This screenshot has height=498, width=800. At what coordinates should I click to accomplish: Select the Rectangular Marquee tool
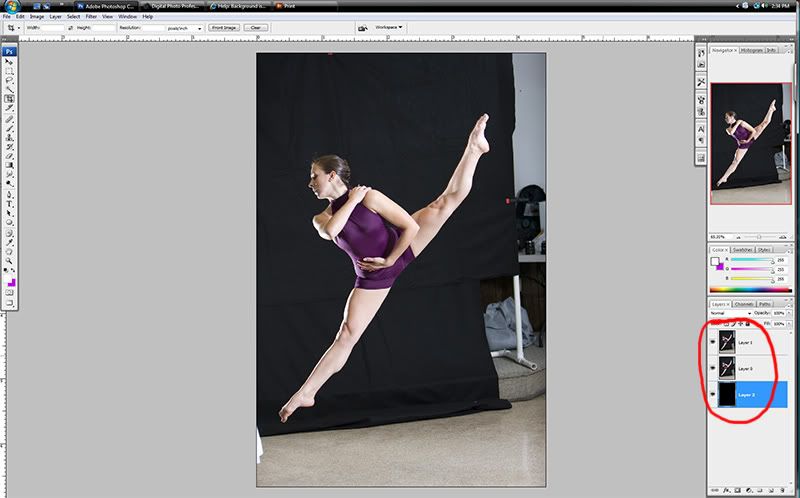click(x=9, y=71)
